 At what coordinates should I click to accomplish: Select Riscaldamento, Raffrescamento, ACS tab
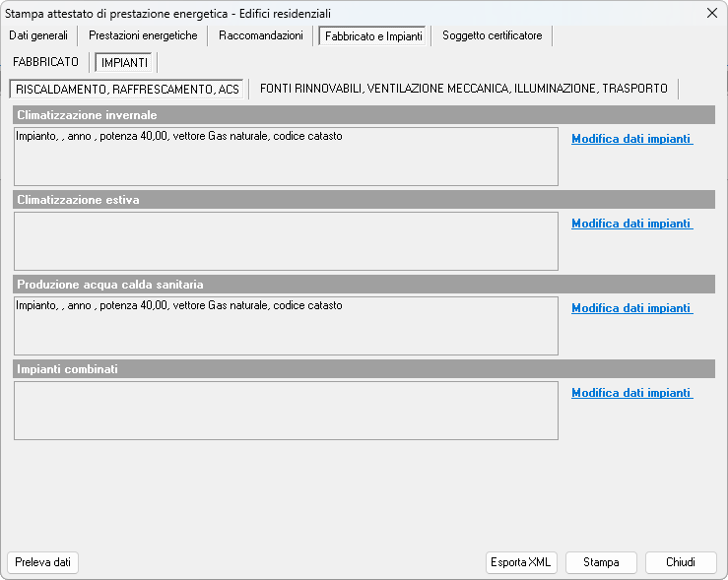pyautogui.click(x=127, y=90)
